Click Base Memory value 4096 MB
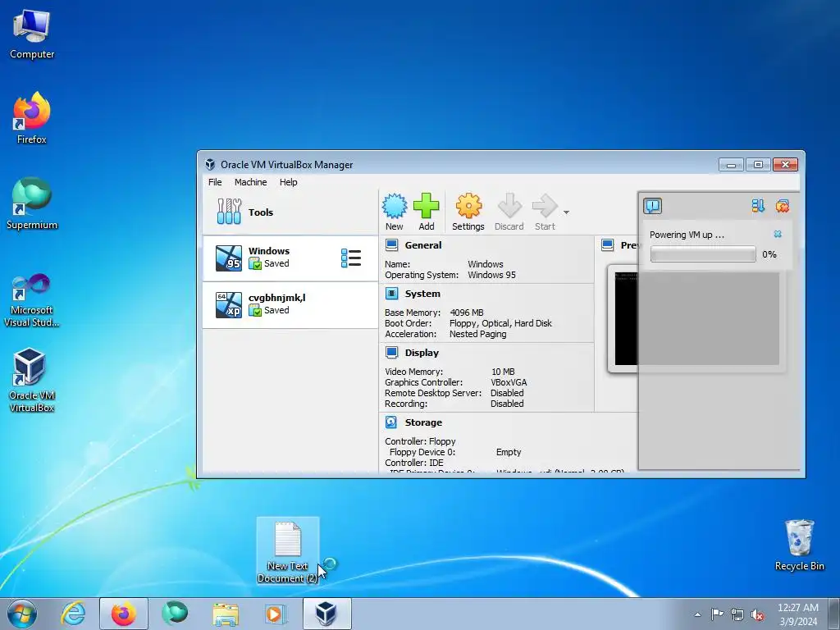Viewport: 840px width, 630px height. pyautogui.click(x=467, y=313)
